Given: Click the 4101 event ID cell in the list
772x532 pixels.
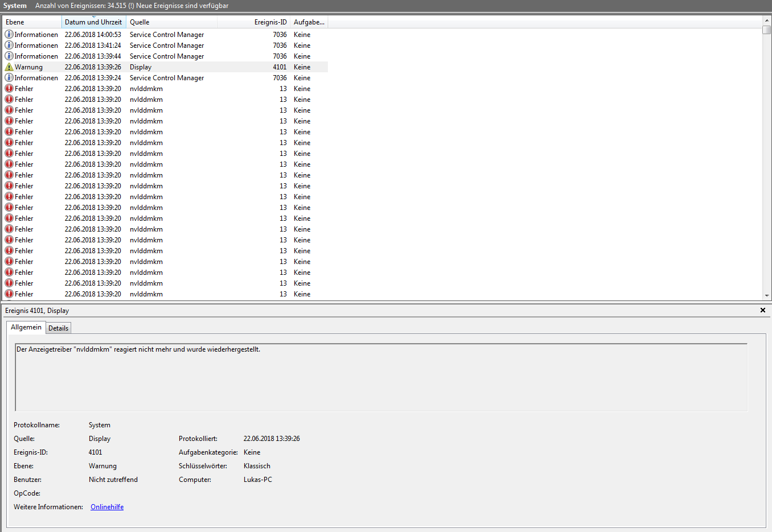Looking at the screenshot, I should coord(280,67).
